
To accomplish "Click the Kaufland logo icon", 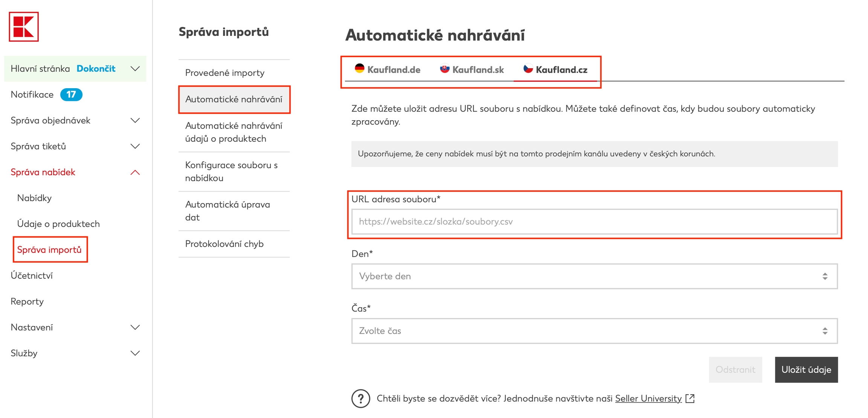I will pos(24,27).
